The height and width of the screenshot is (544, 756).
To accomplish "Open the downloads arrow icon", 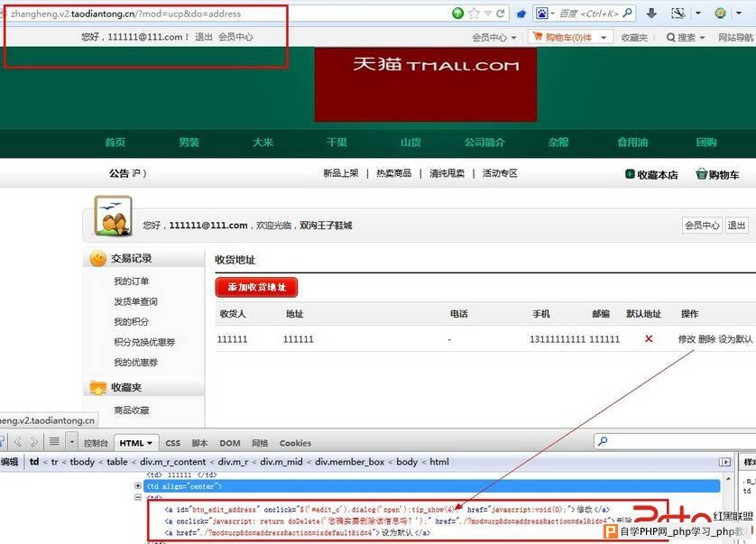I will tap(651, 14).
